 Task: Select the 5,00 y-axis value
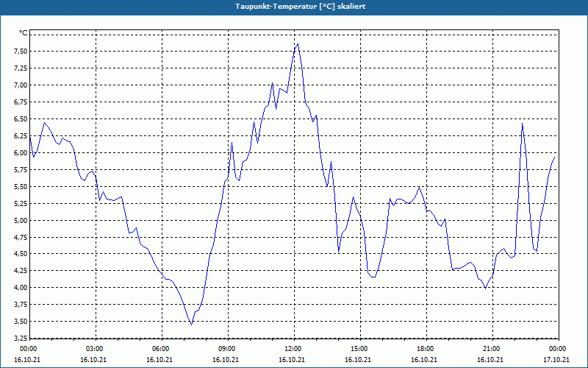(21, 220)
